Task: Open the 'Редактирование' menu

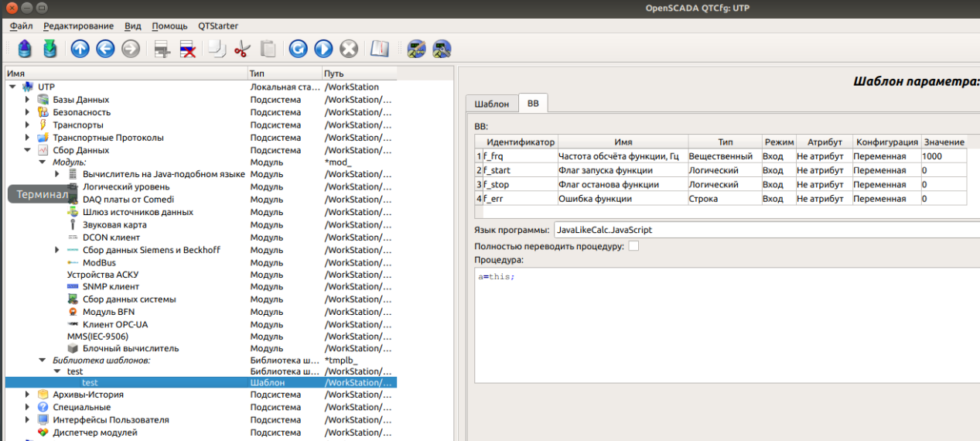Action: (78, 26)
